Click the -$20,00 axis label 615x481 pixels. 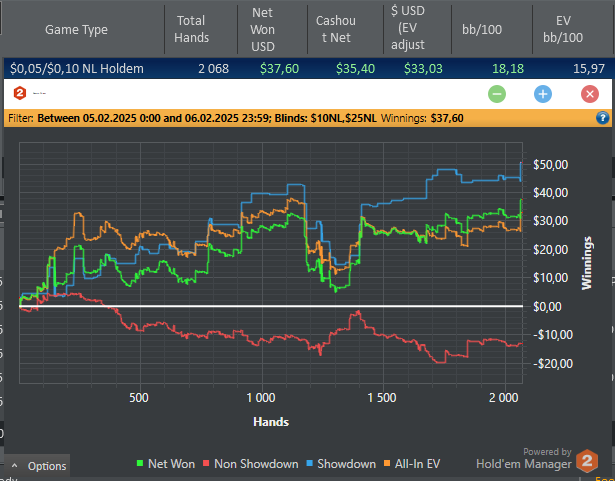[553, 363]
